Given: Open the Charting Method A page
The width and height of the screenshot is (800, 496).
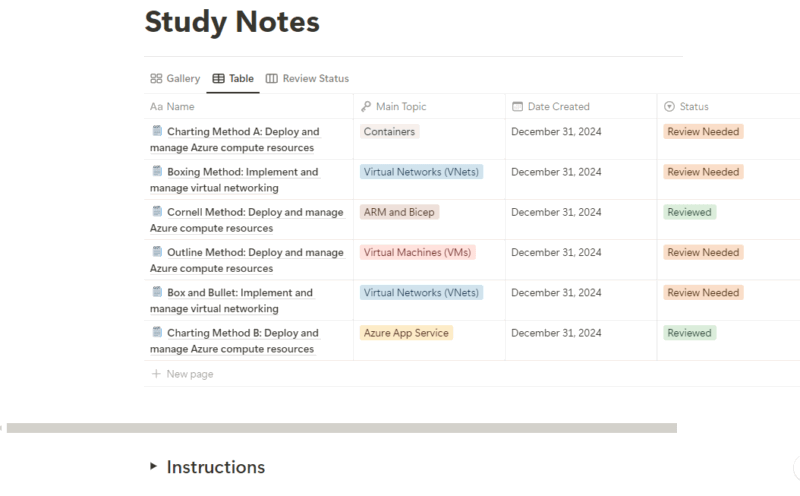Looking at the screenshot, I should (x=235, y=139).
